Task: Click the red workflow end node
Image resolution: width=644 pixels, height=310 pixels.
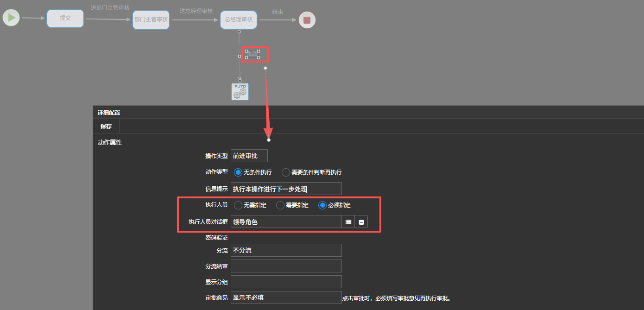Action: pyautogui.click(x=307, y=20)
